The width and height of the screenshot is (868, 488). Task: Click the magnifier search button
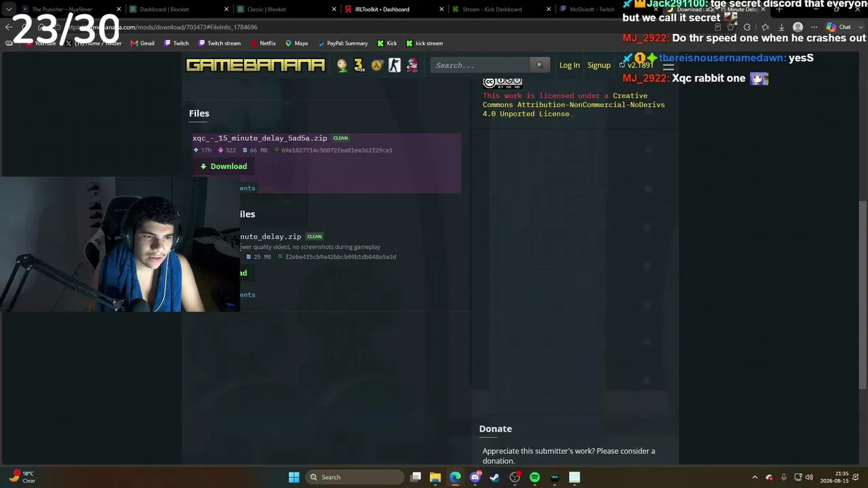(x=540, y=65)
